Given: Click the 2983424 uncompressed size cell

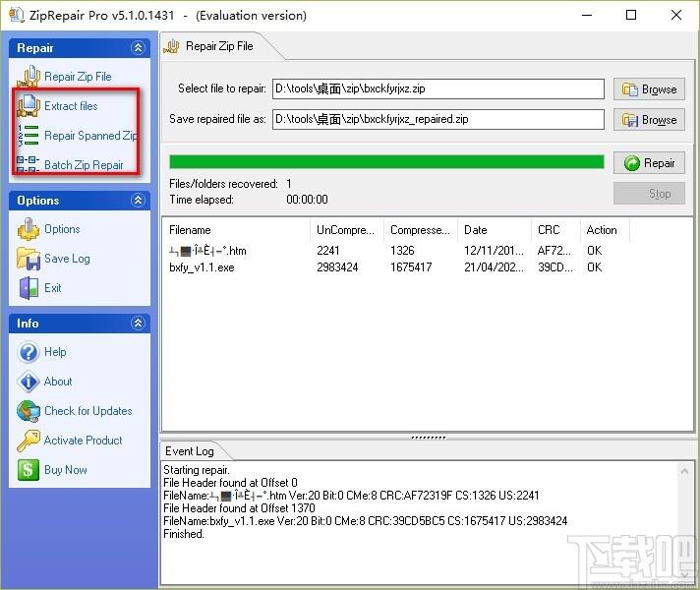Looking at the screenshot, I should pos(337,267).
